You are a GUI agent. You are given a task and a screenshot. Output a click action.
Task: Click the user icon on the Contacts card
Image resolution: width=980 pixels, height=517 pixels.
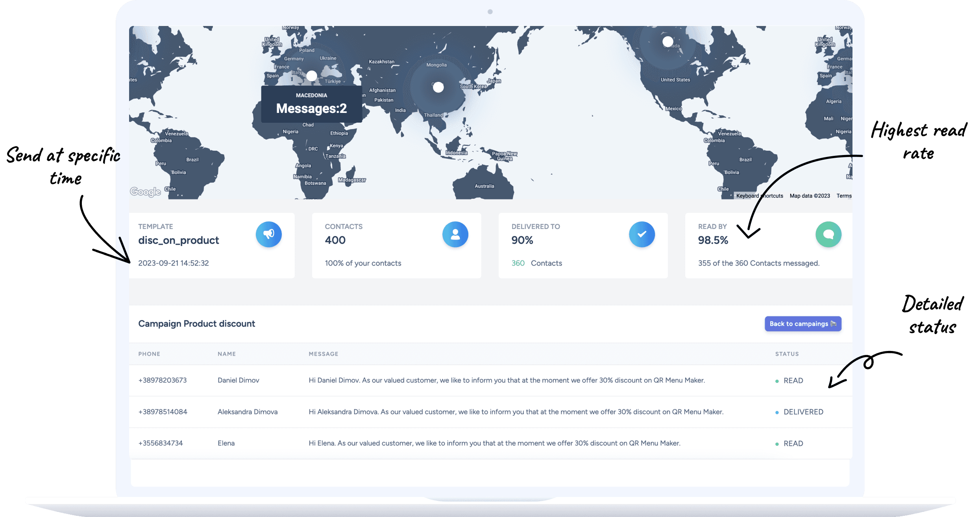tap(455, 234)
